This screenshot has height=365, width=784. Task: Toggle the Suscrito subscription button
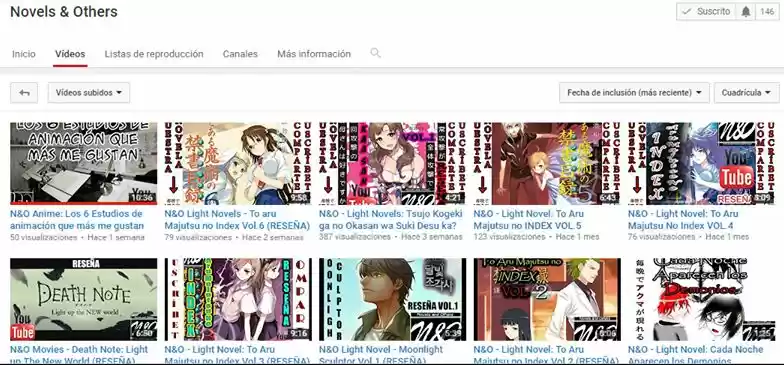coord(706,12)
